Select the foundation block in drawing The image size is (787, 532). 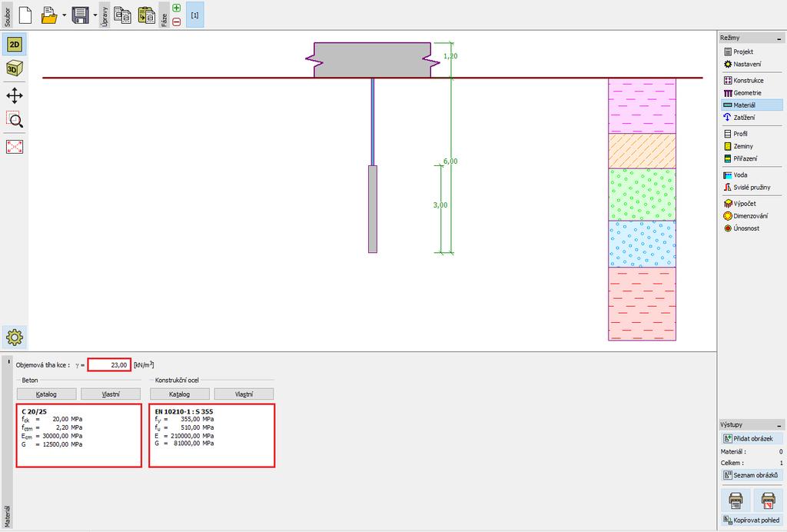[373, 60]
